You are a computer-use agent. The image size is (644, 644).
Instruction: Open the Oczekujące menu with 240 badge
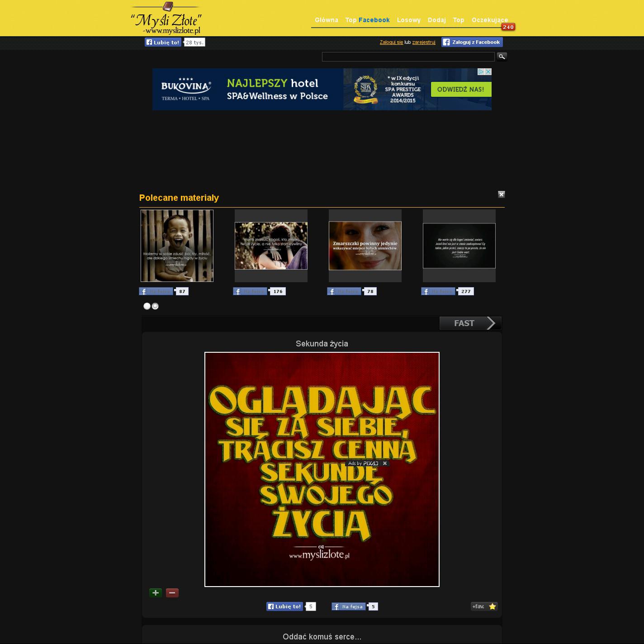click(489, 20)
